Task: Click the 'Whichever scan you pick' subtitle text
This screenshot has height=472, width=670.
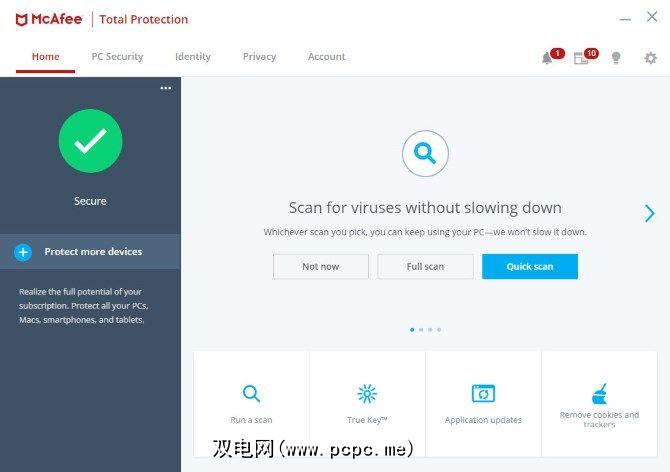Action: [425, 232]
